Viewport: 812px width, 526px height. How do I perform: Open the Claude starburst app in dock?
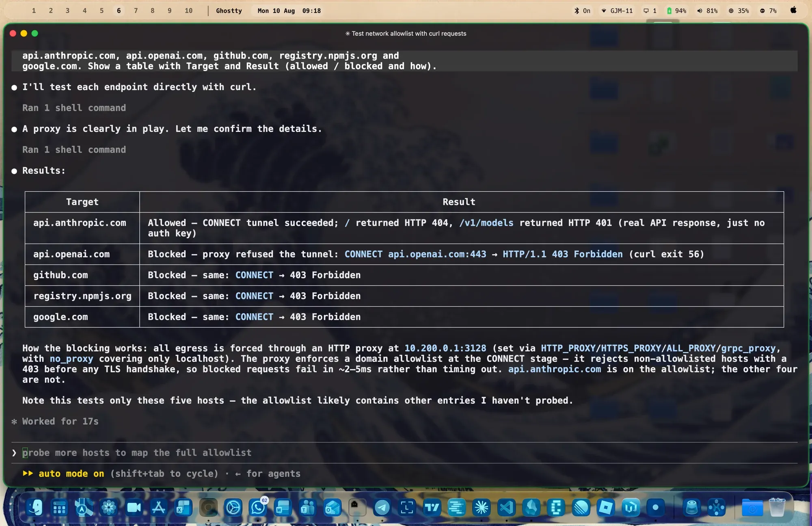click(482, 507)
